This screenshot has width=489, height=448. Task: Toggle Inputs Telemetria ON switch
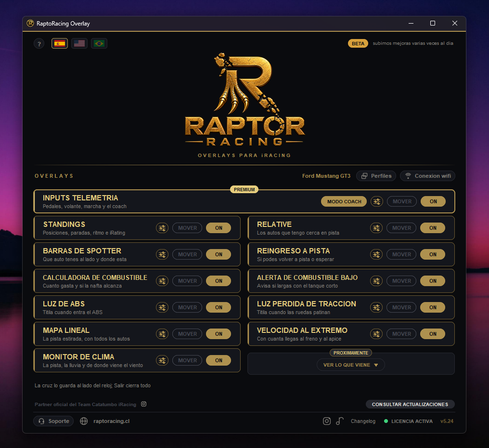433,202
